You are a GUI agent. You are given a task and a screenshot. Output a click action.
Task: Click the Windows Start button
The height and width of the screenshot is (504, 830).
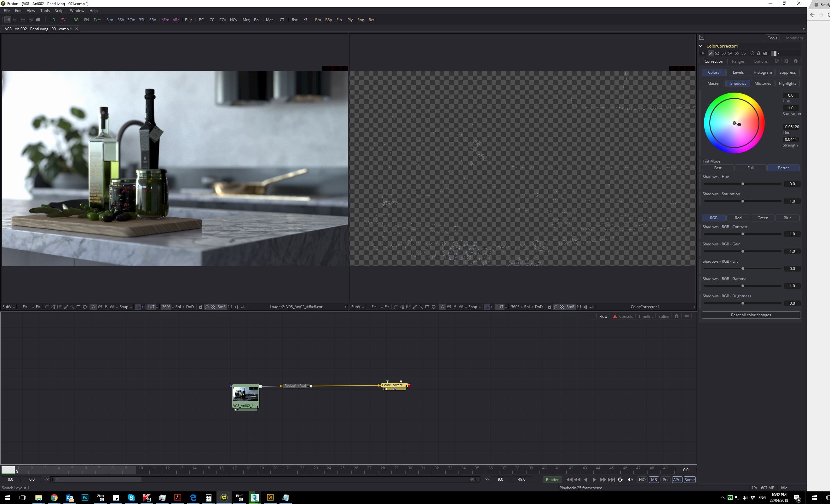8,497
